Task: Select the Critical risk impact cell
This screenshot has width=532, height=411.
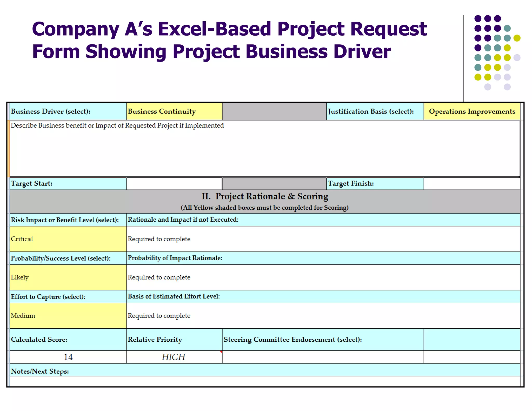Action: tap(68, 239)
